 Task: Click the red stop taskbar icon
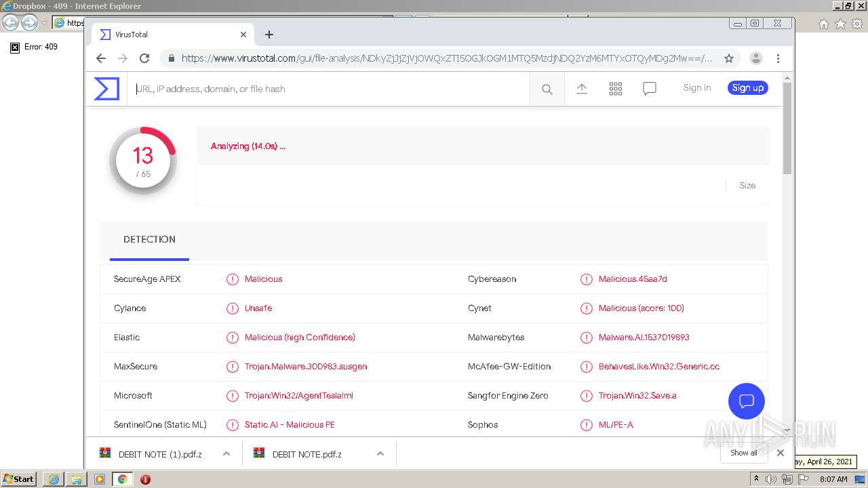tap(145, 479)
